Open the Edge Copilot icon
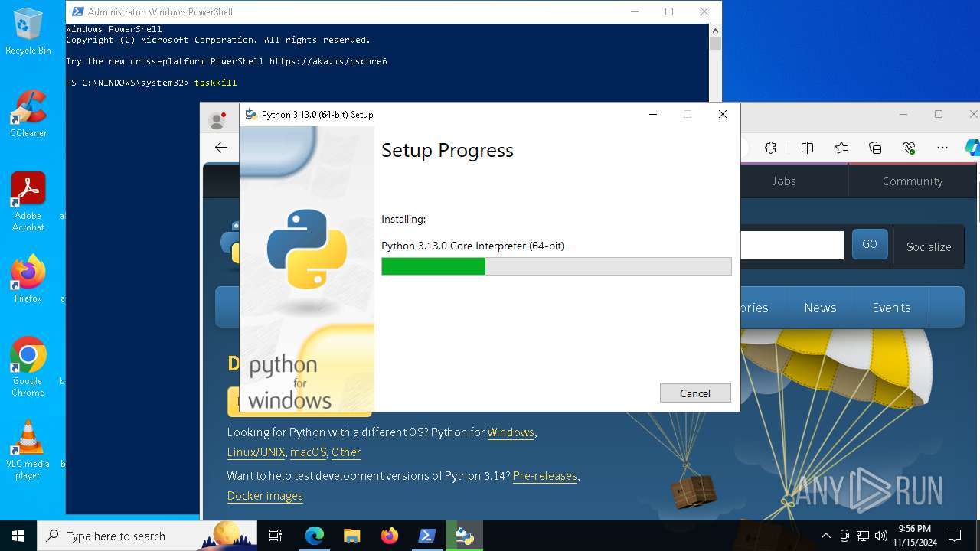This screenshot has height=551, width=980. click(972, 148)
